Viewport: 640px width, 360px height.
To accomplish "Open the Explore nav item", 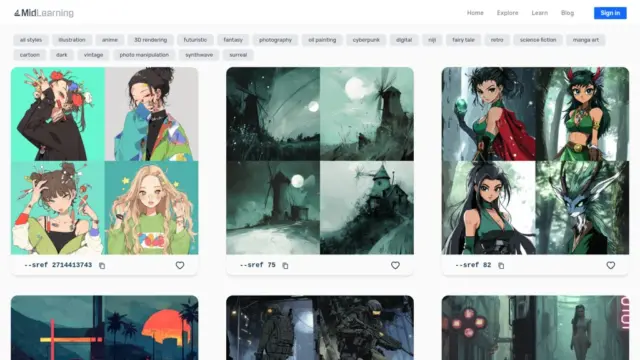I will tap(507, 13).
